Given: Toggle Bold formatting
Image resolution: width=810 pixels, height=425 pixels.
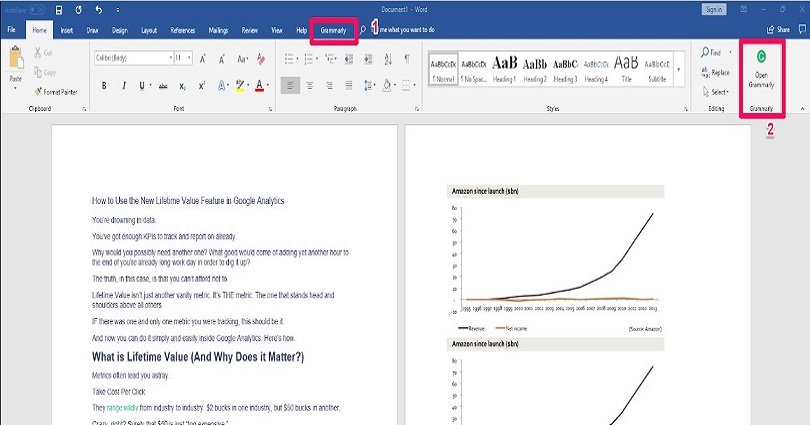Looking at the screenshot, I should click(x=104, y=86).
